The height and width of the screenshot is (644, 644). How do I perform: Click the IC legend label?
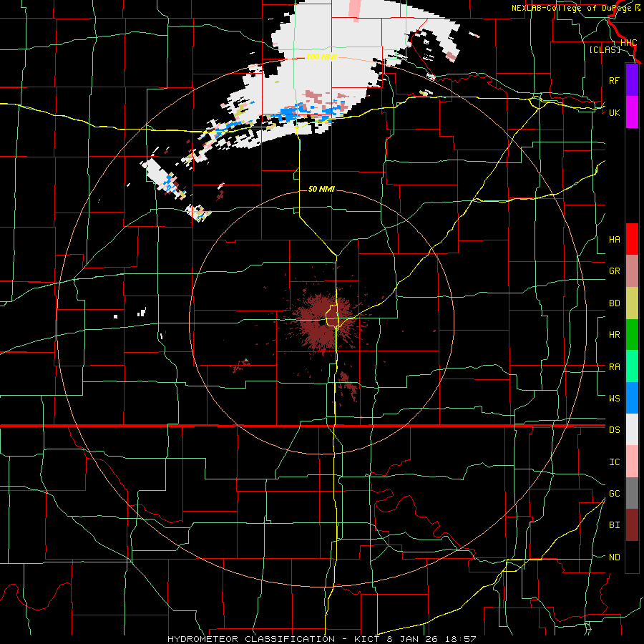pyautogui.click(x=614, y=462)
